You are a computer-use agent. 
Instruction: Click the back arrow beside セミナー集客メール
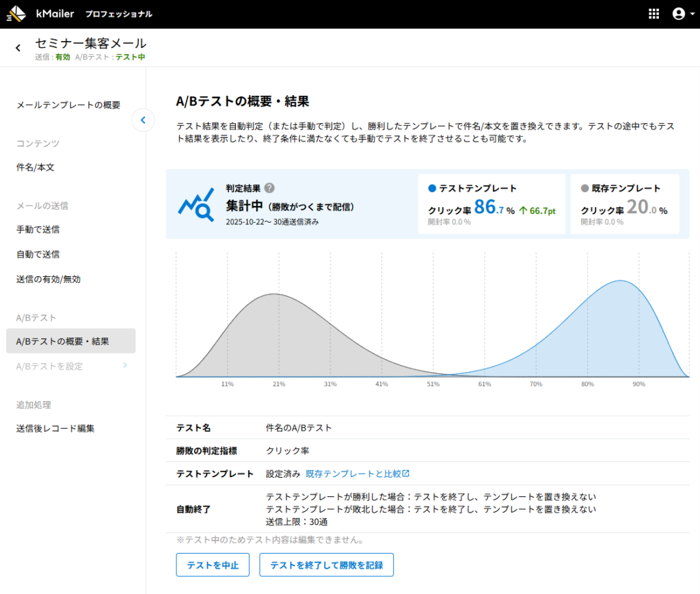click(x=18, y=48)
